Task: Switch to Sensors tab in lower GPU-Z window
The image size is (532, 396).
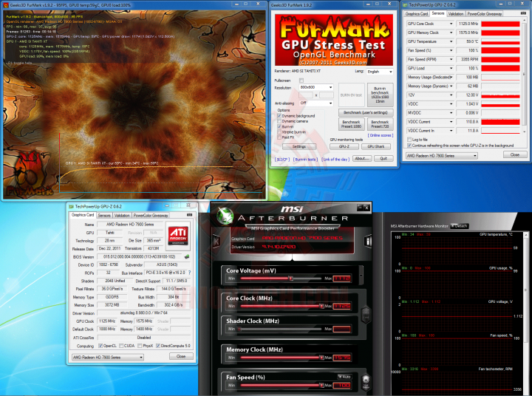Action: pos(104,216)
